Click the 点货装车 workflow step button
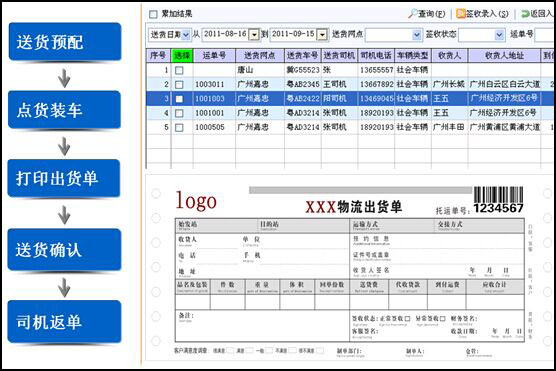This screenshot has height=371, width=556. (x=65, y=110)
